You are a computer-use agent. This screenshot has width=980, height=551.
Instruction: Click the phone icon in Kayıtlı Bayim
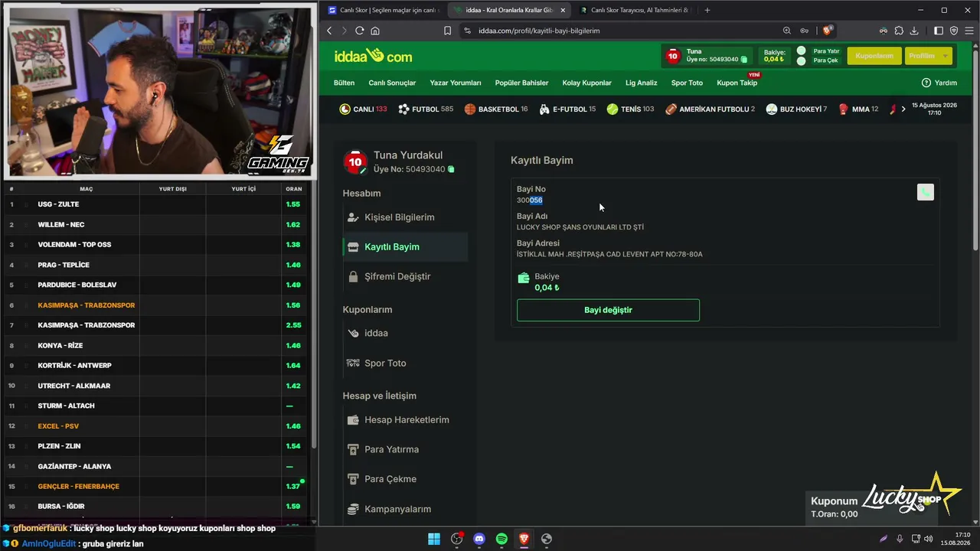(x=925, y=192)
